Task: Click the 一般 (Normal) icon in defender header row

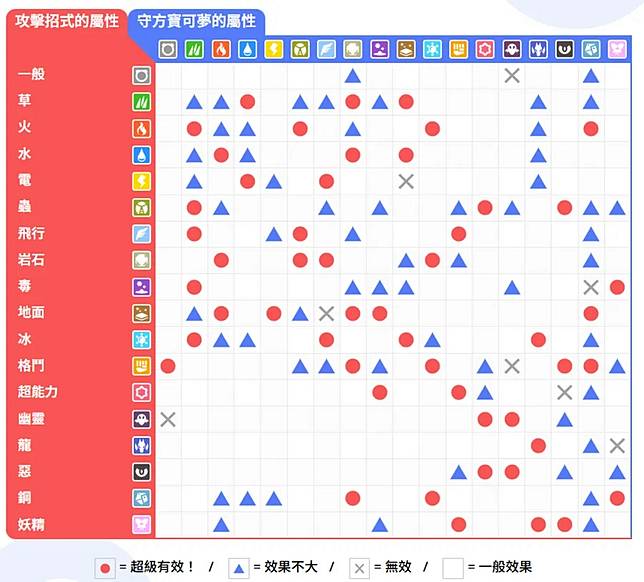Action: click(x=168, y=49)
